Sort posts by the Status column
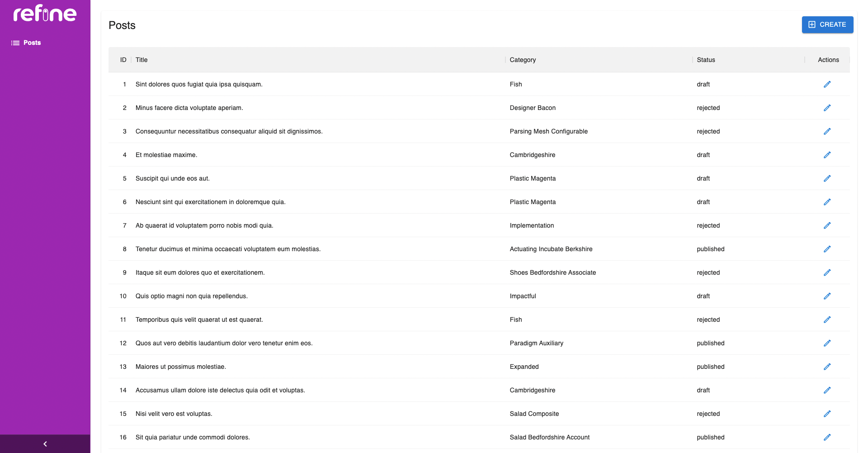Image resolution: width=868 pixels, height=453 pixels. click(706, 60)
